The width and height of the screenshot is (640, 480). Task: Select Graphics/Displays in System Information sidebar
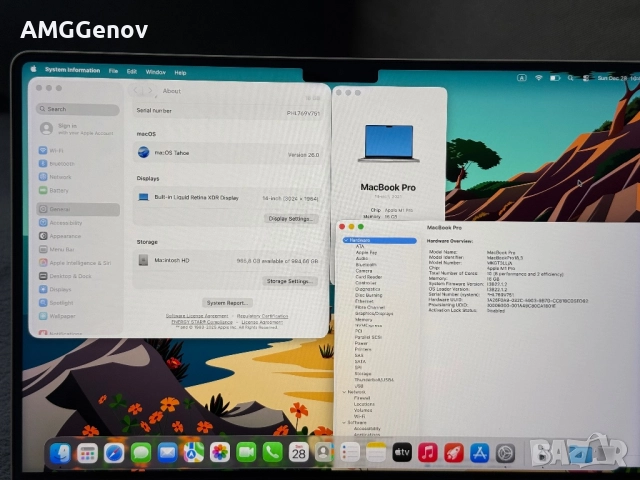(x=374, y=313)
